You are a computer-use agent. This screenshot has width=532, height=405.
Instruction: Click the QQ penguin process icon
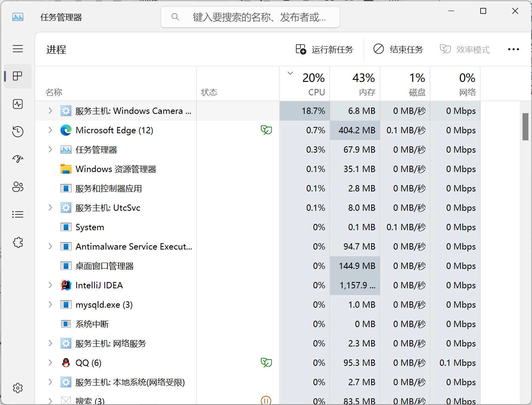(x=66, y=363)
